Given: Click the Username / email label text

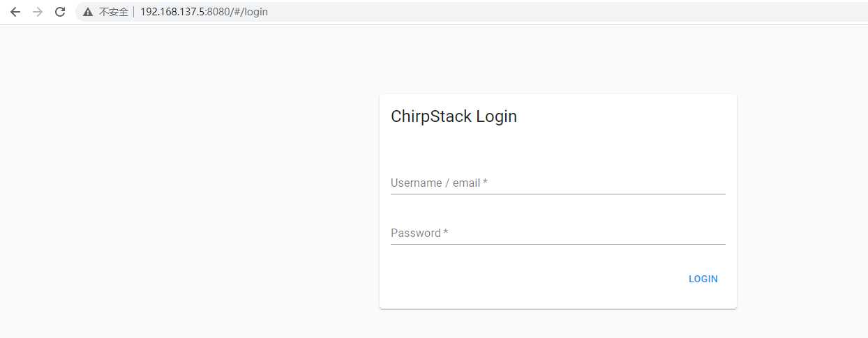Looking at the screenshot, I should 435,183.
